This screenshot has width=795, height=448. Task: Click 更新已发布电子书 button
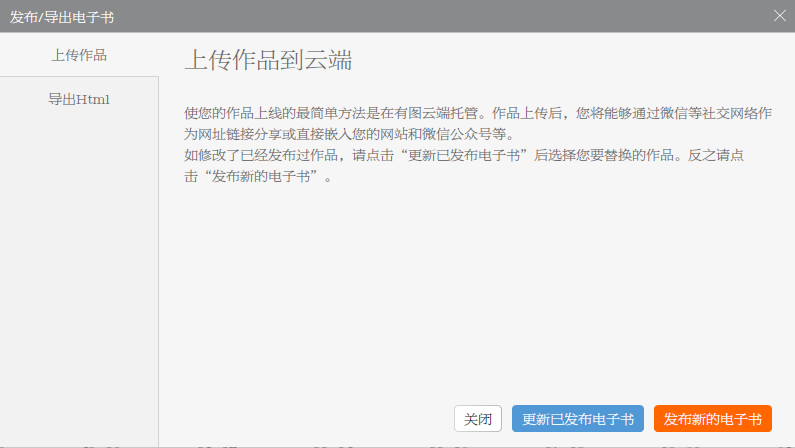point(577,419)
